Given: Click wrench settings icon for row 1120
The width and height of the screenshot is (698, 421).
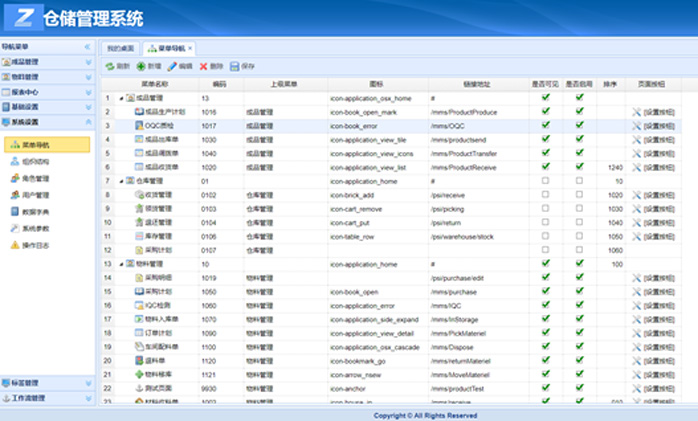Looking at the screenshot, I should (x=637, y=361).
